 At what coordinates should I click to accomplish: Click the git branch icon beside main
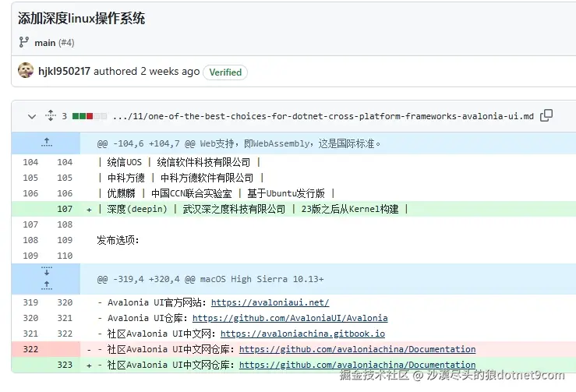24,42
